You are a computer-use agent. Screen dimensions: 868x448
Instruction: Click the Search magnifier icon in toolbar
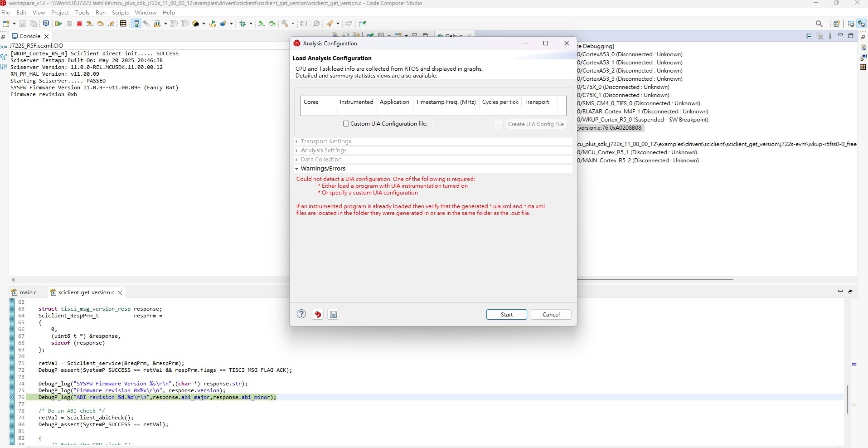coord(819,24)
